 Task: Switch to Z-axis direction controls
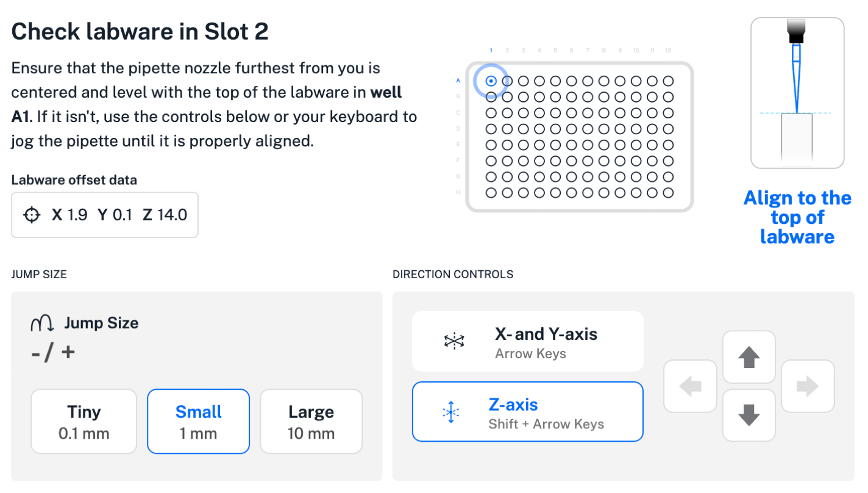click(527, 412)
